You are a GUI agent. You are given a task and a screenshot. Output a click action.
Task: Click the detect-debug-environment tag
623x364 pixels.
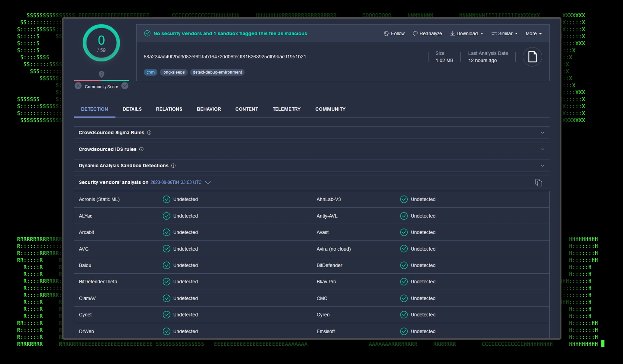coord(217,72)
